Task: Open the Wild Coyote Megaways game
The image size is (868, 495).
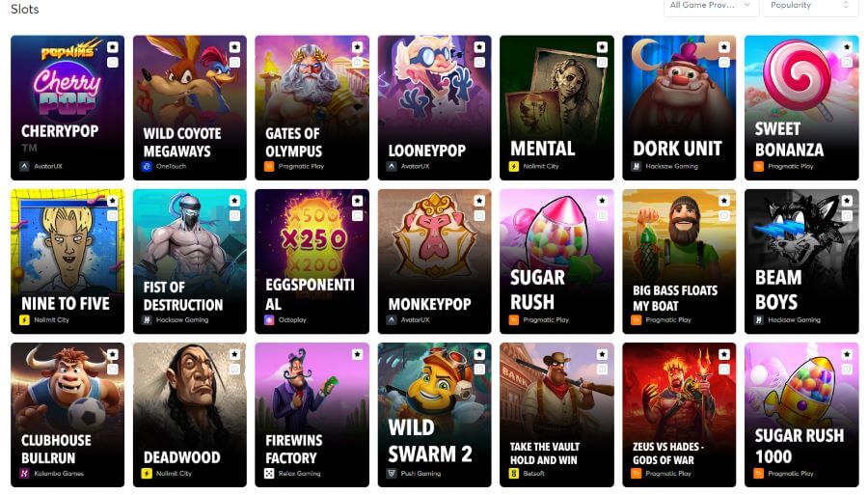Action: click(x=190, y=108)
